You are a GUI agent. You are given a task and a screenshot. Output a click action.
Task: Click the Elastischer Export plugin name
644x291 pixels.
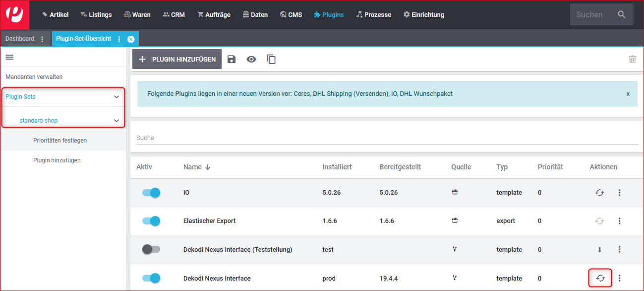[x=210, y=221]
